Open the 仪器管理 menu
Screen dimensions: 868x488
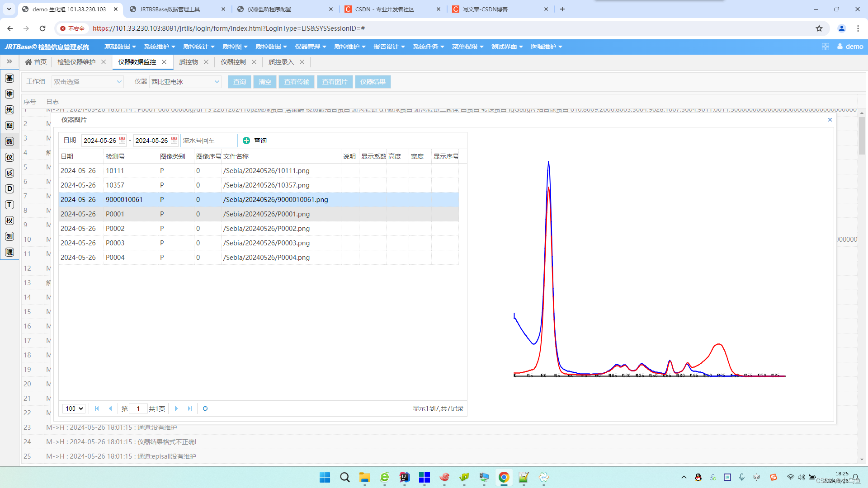(311, 47)
